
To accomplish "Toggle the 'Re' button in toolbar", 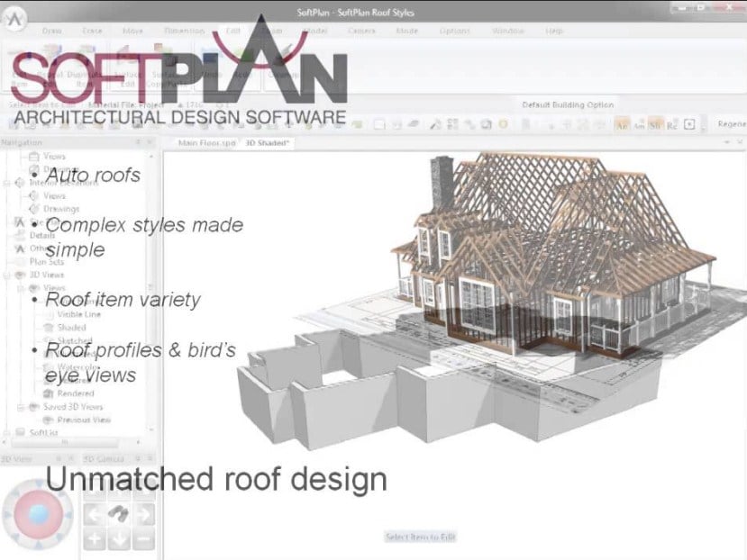I will tap(671, 125).
